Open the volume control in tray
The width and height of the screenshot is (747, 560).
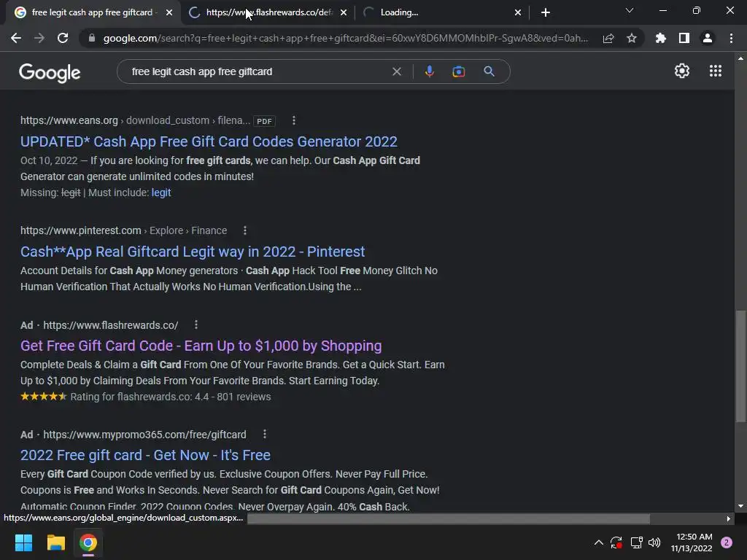click(x=654, y=542)
